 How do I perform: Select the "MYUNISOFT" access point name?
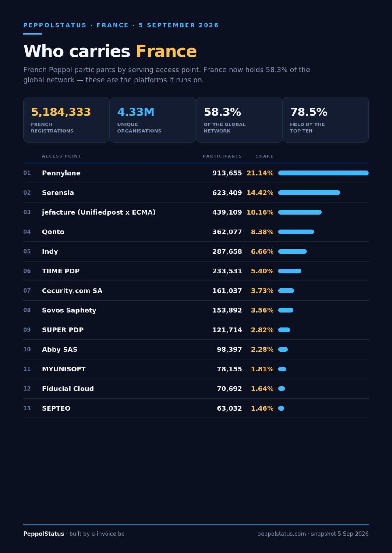coord(64,369)
